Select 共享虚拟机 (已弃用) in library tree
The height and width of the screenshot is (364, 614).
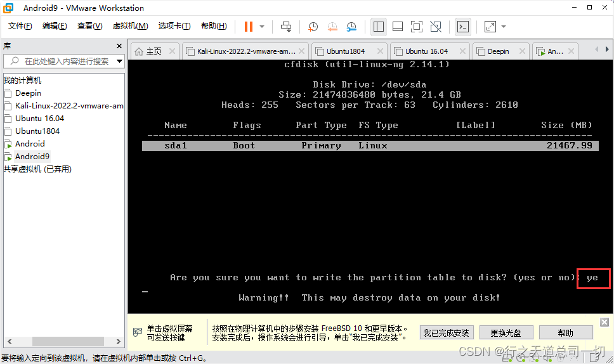37,169
